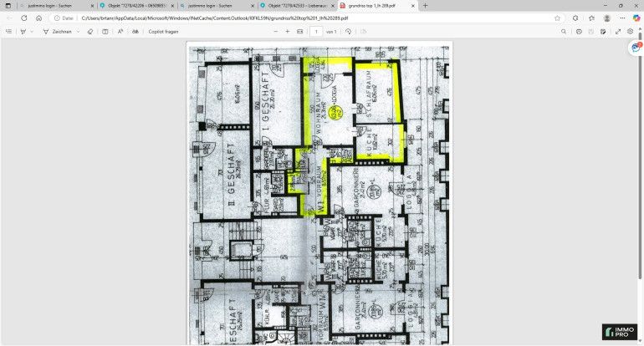Open the browser tab actions menu
Screen dimensions: 644x346
(x=9, y=5)
